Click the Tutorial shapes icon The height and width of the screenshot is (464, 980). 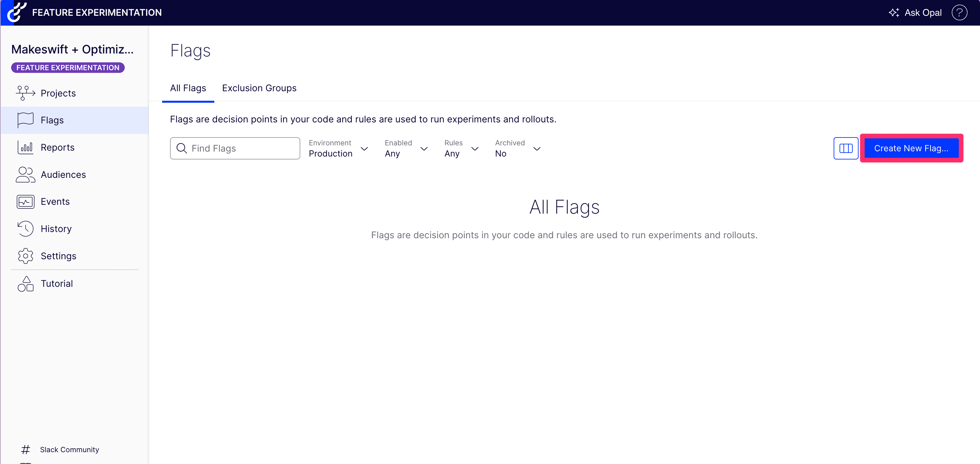25,284
